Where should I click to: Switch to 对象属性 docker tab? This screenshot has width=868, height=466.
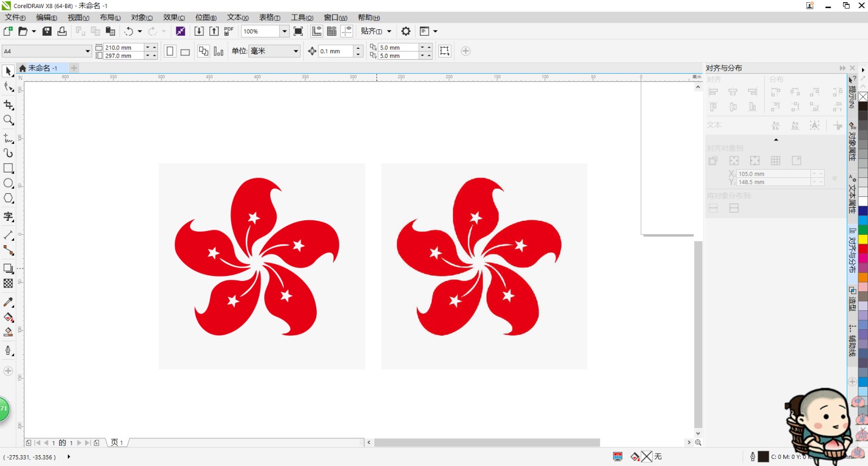852,142
